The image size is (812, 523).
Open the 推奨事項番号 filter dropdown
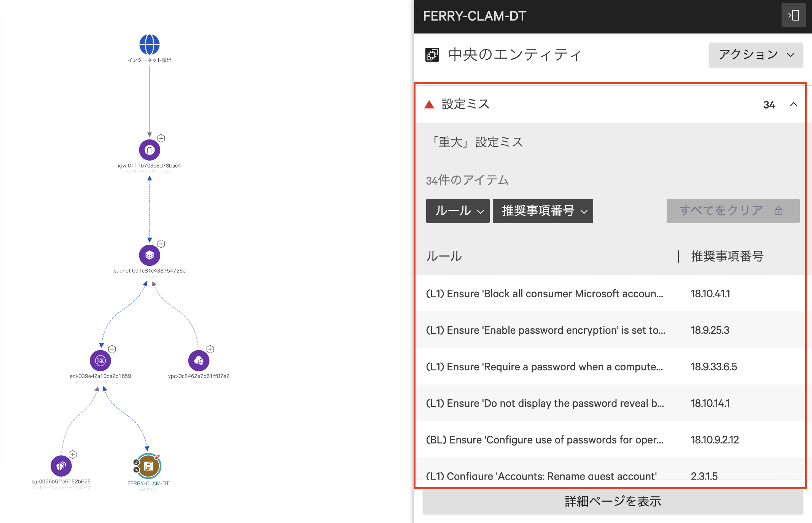(x=543, y=211)
